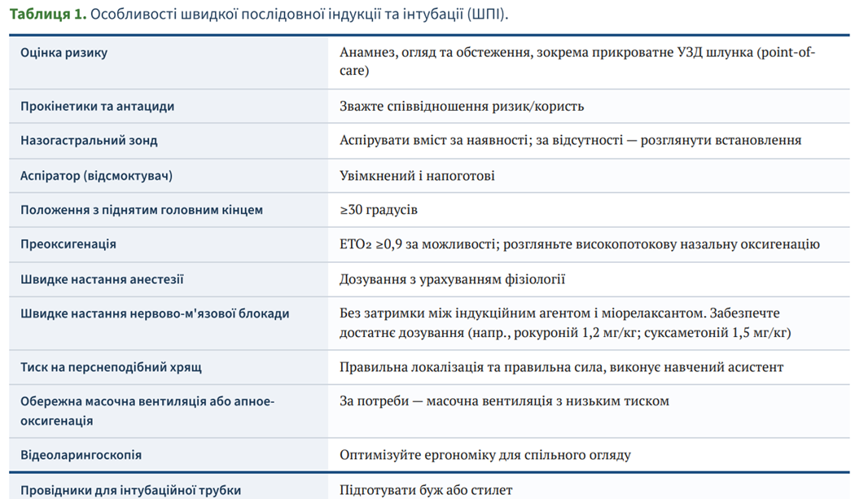Click 'Положення з піднятим головним кінцем'
Screen dimensions: 868x499
[142, 210]
